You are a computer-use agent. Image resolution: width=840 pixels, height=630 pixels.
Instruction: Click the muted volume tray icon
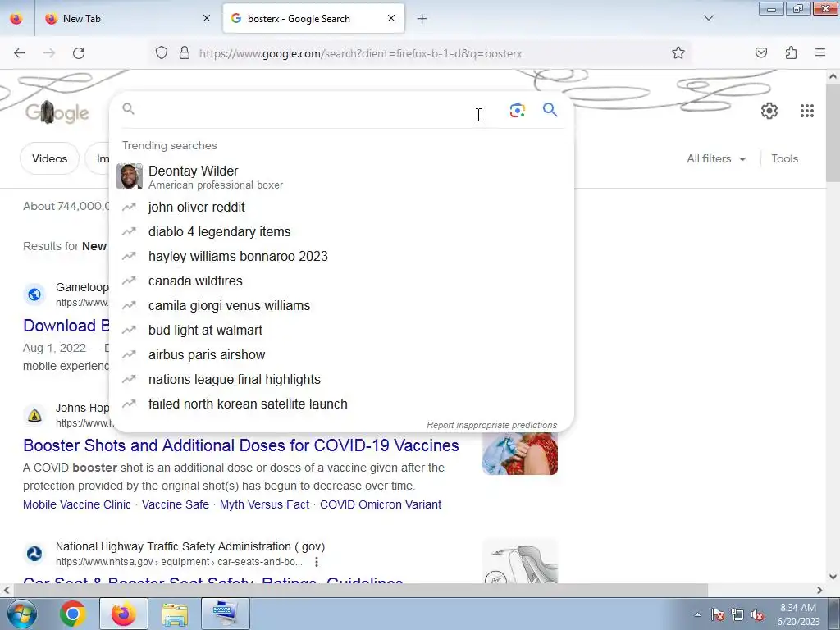[757, 615]
